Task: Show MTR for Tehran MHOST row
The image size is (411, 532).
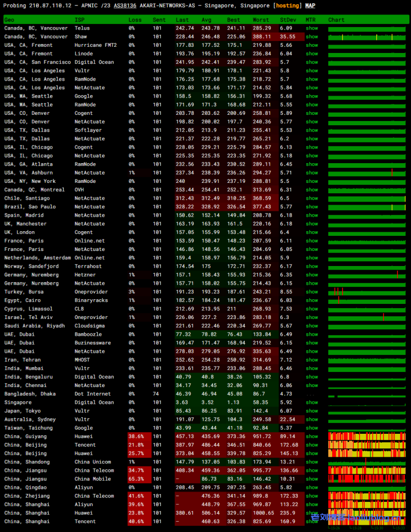Action: click(x=312, y=360)
